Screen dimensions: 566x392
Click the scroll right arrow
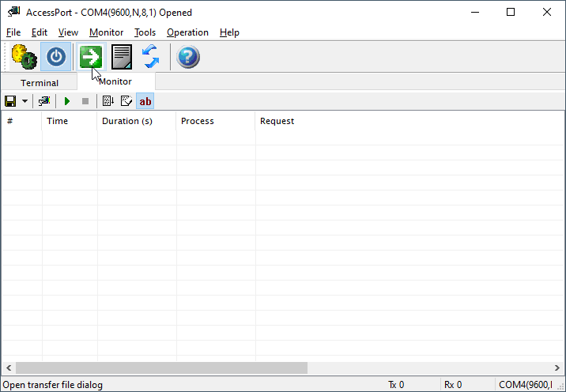pyautogui.click(x=557, y=367)
